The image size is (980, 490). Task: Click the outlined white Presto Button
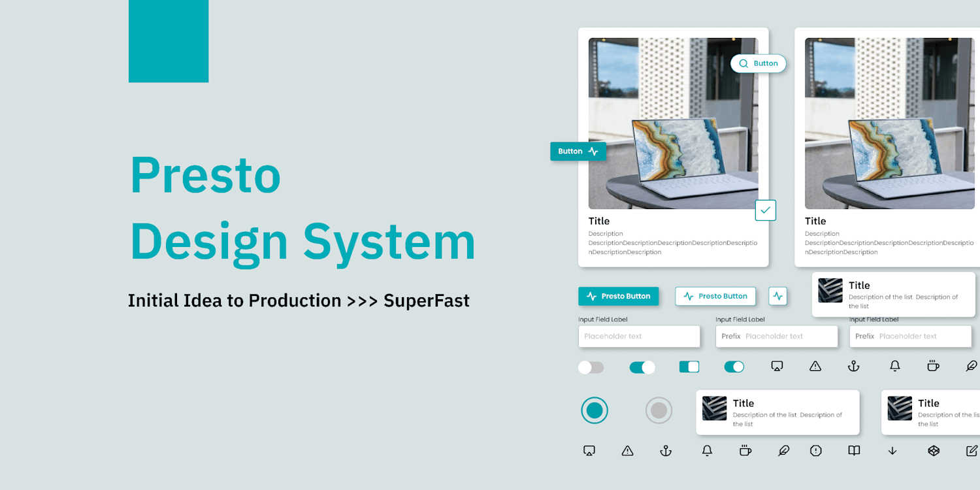pos(715,296)
